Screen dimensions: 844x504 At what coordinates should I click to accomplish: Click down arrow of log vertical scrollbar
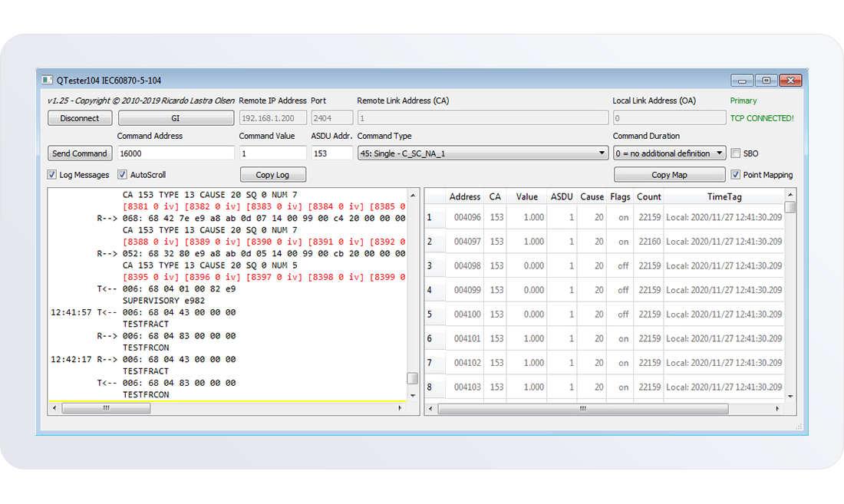click(413, 395)
